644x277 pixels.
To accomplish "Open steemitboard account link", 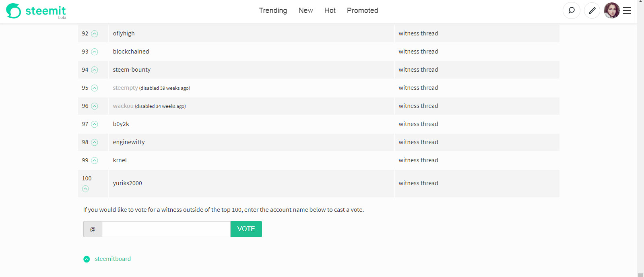I will [x=113, y=259].
